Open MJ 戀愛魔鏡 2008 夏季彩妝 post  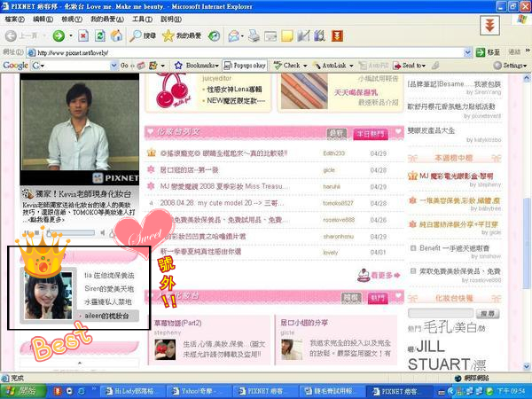click(x=224, y=186)
